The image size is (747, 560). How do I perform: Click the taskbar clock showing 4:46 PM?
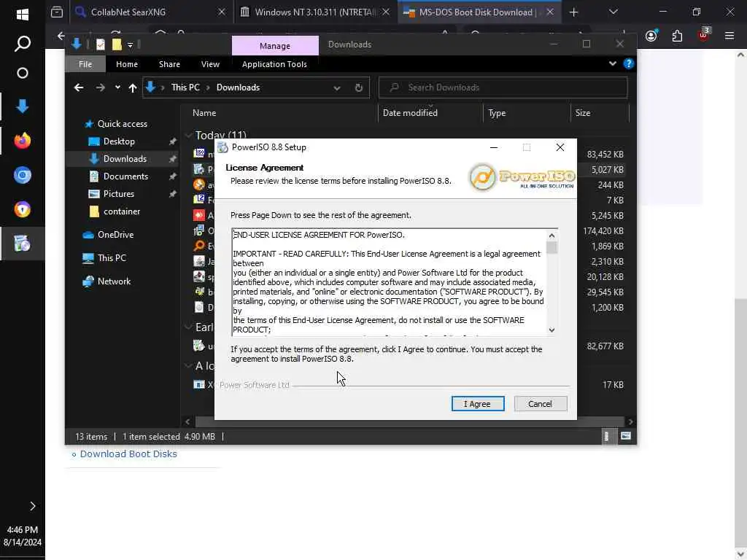pyautogui.click(x=23, y=536)
